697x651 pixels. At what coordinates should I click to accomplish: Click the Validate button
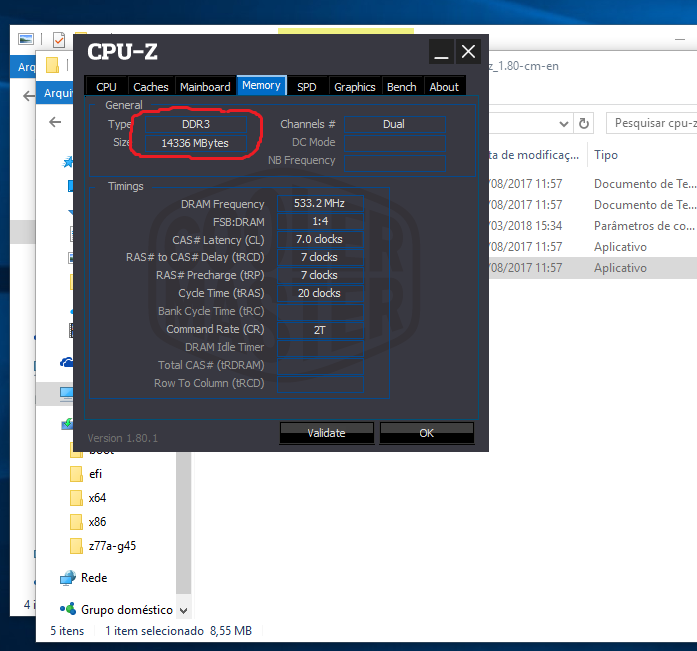point(326,433)
